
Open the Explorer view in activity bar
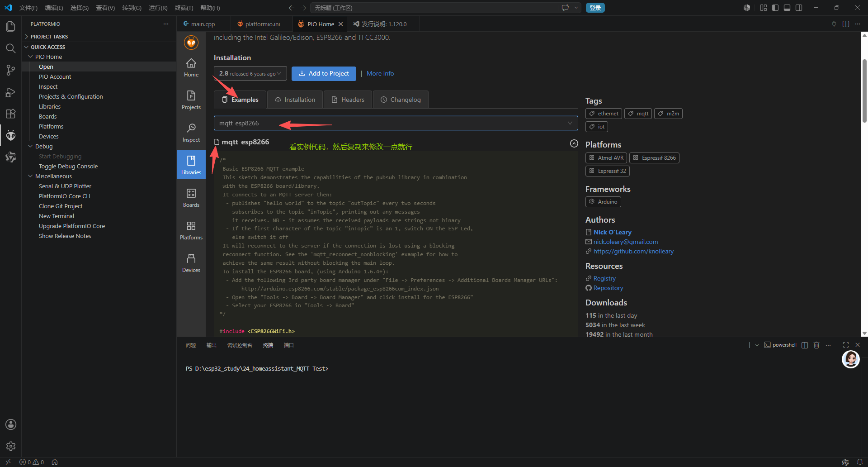coord(10,27)
